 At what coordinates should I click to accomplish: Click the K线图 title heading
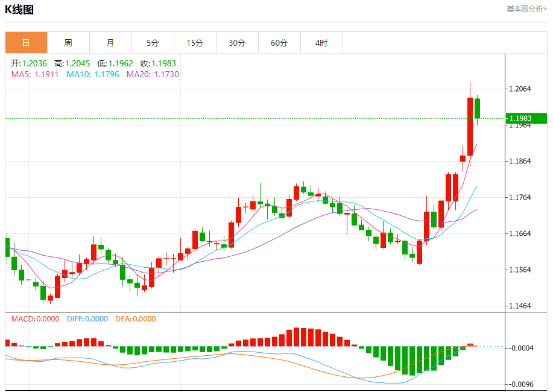[19, 10]
